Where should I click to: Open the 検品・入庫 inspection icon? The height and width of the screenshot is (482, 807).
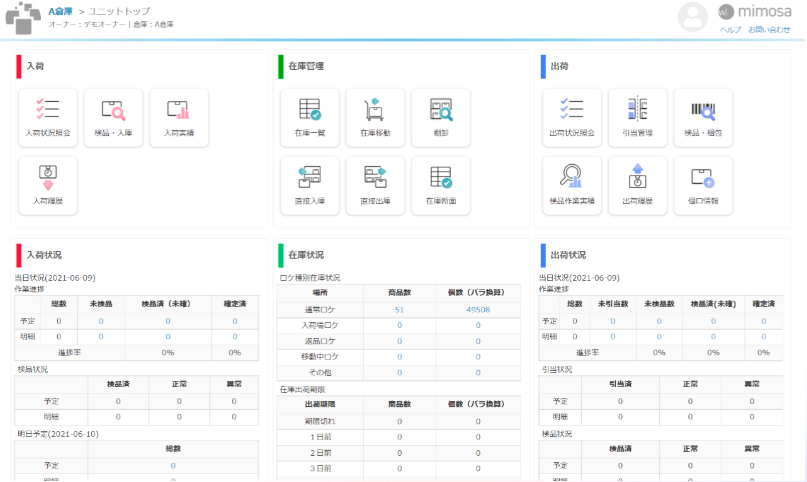tap(114, 117)
